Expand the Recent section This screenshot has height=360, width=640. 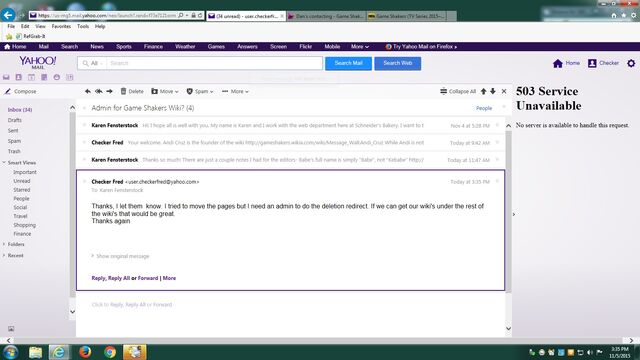click(x=4, y=256)
